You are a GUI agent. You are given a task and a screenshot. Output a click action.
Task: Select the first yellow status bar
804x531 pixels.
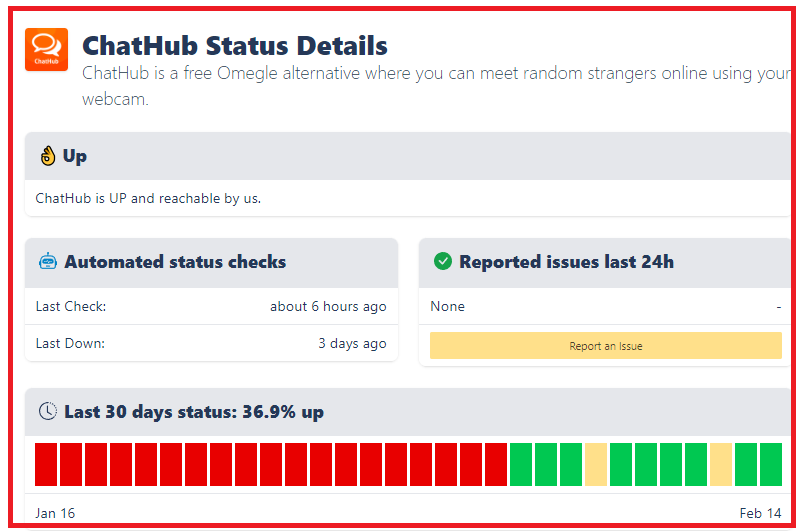[x=596, y=464]
